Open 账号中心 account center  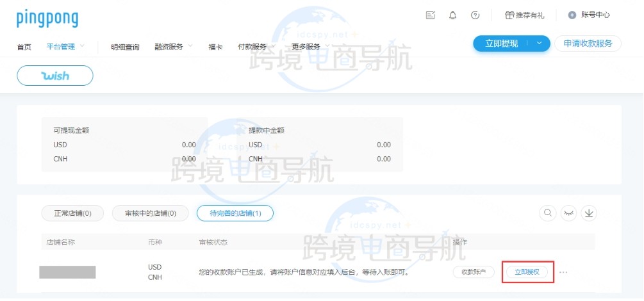click(595, 15)
